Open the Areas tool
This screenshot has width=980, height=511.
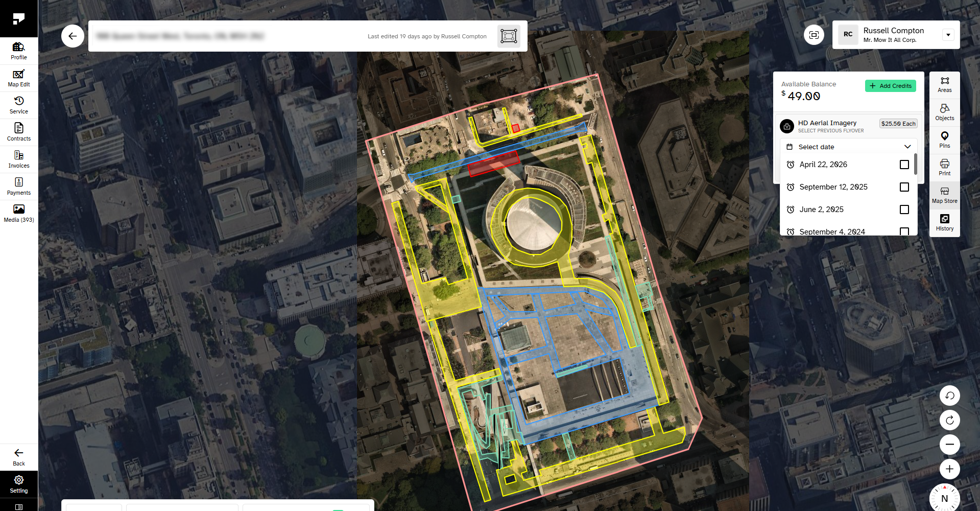point(945,85)
